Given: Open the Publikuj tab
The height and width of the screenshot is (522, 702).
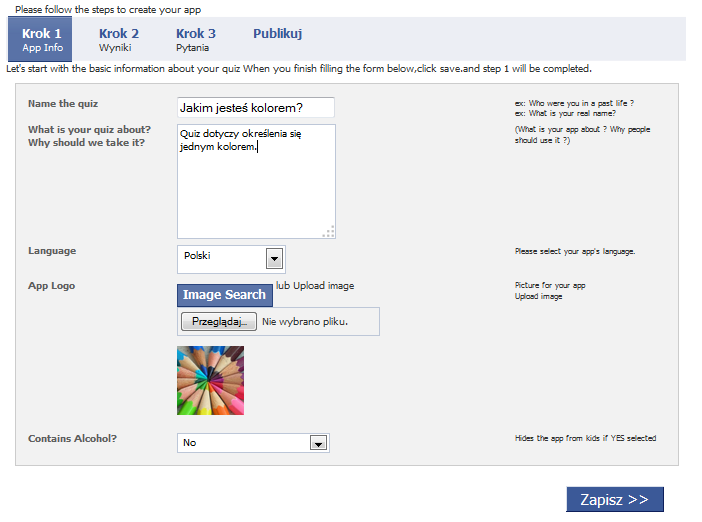Looking at the screenshot, I should pyautogui.click(x=278, y=34).
